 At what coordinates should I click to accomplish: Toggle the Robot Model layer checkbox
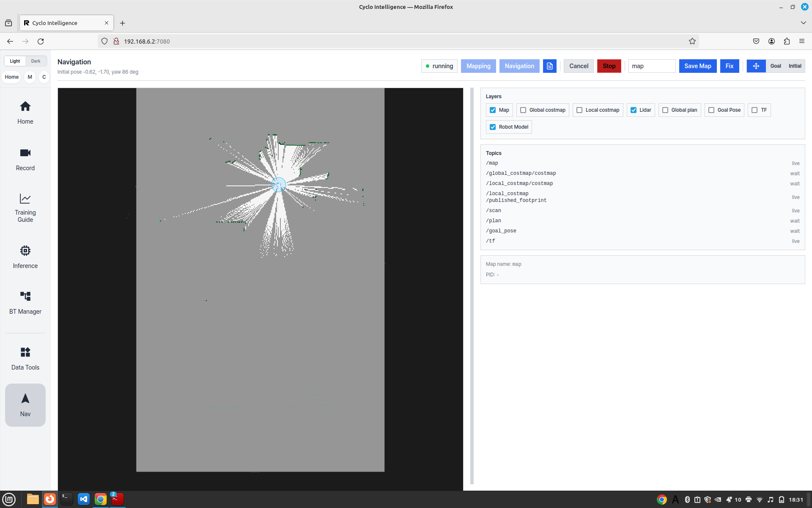pos(493,127)
